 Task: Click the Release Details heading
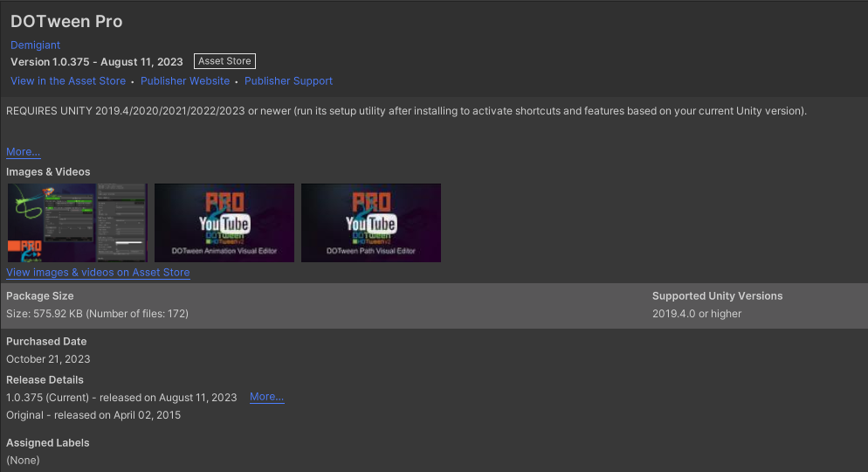[x=45, y=380]
